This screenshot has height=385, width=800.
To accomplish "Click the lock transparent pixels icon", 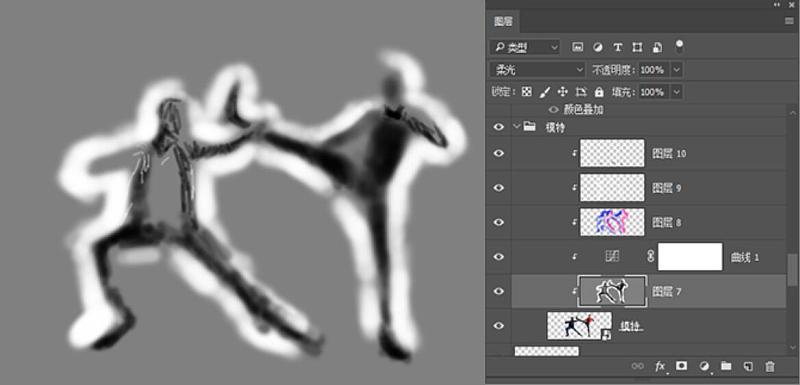I will [x=527, y=92].
